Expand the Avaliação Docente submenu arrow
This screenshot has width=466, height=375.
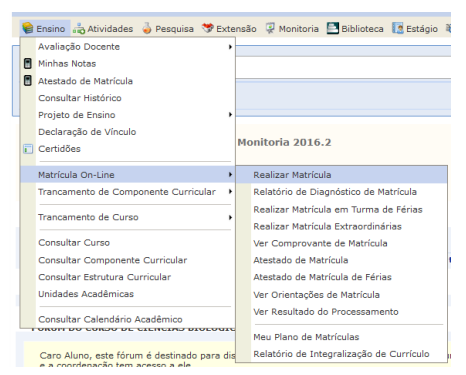coord(230,47)
